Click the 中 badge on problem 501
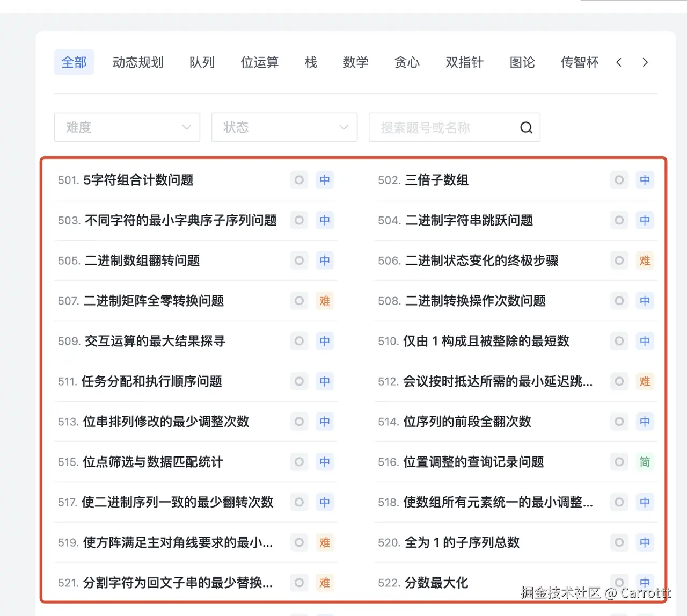 click(x=324, y=180)
